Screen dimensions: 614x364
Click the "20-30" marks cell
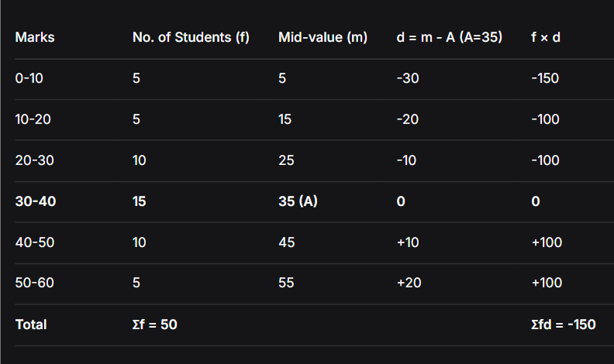33,160
